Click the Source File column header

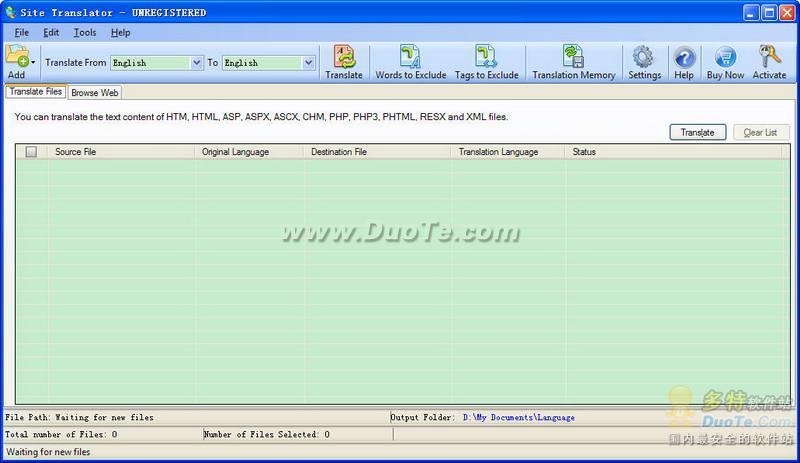coord(121,152)
